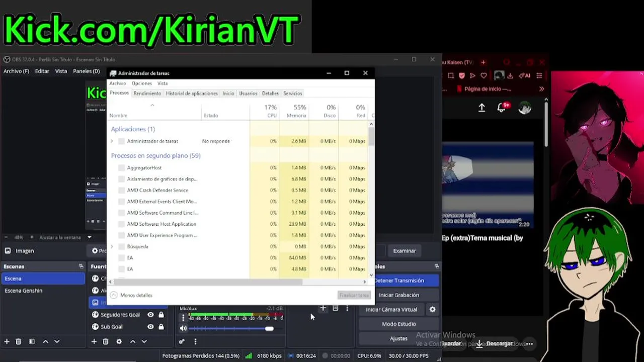Toggle visibility of Sub Goal source
This screenshot has width=644, height=362.
click(x=150, y=327)
